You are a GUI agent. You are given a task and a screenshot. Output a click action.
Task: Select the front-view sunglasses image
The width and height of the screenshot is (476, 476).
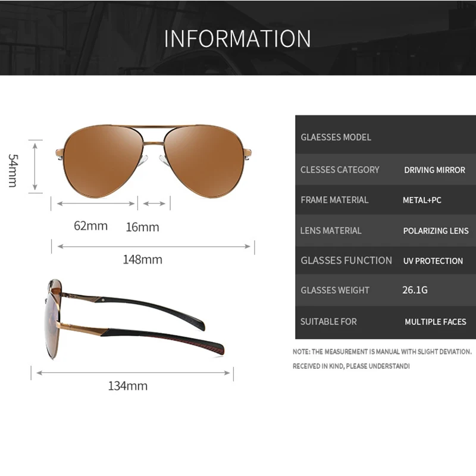click(154, 161)
